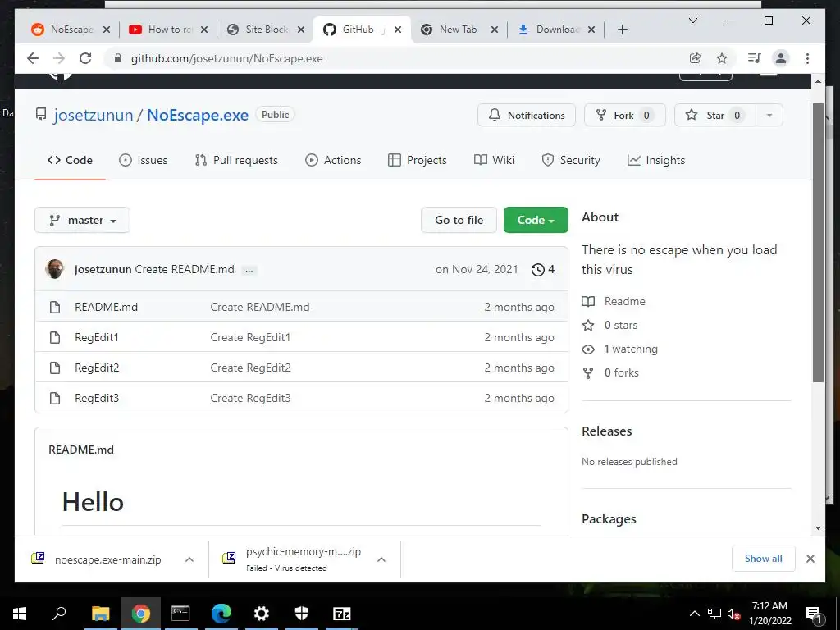This screenshot has width=840, height=630.
Task: Open the green Code dropdown
Action: click(x=536, y=220)
